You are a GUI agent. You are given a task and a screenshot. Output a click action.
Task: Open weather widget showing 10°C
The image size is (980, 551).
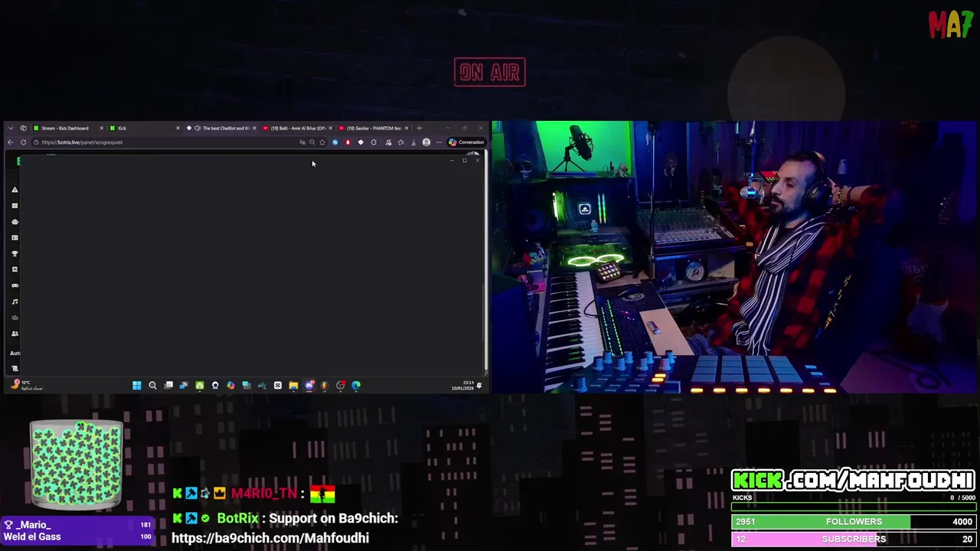(x=27, y=386)
